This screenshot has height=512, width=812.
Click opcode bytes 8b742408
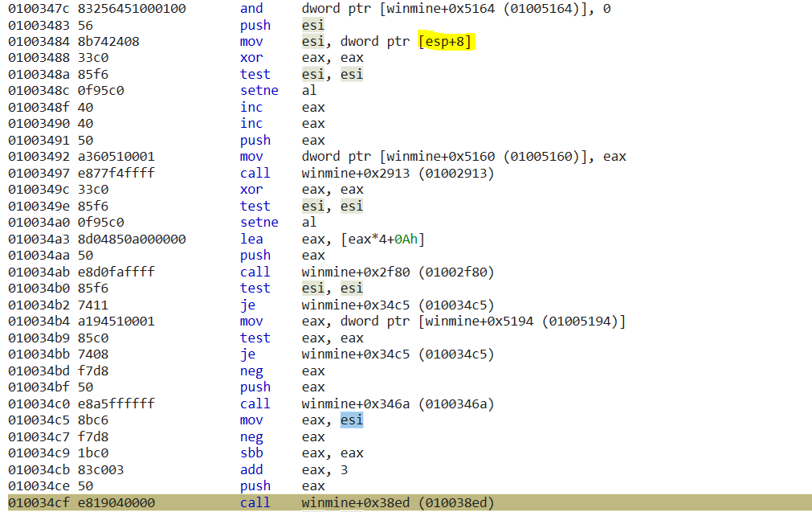(108, 42)
